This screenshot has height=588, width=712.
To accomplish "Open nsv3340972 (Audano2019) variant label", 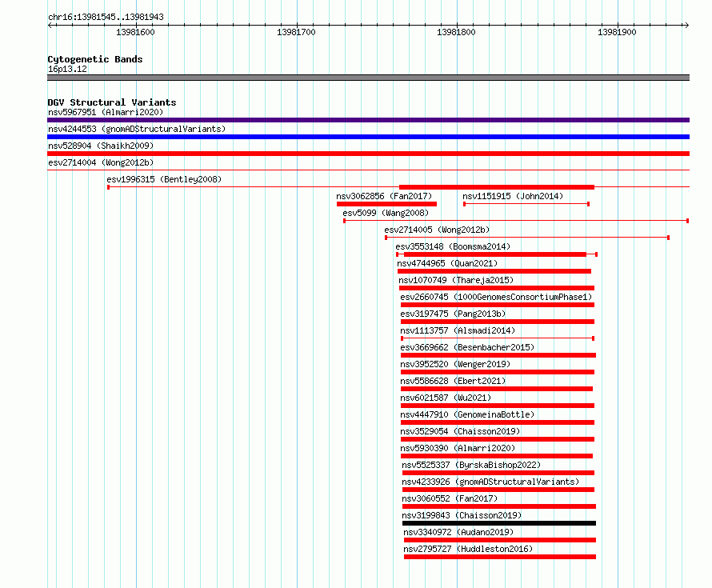I will point(458,532).
